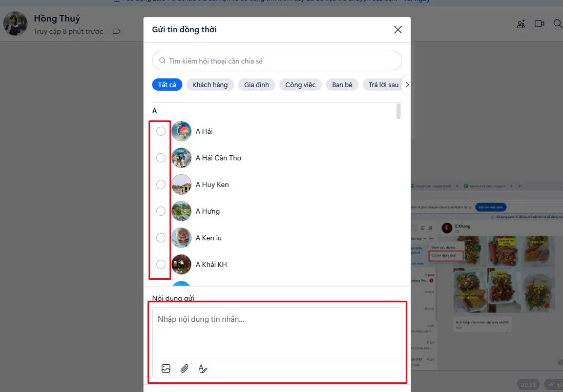Viewport: 563px width, 392px height.
Task: Start a video call with Hồng Thuý
Action: pos(539,24)
